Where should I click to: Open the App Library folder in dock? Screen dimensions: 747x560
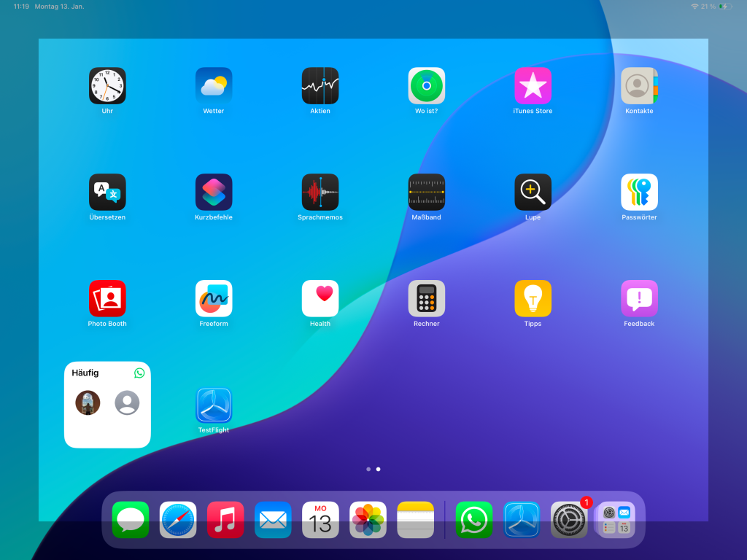(x=616, y=520)
